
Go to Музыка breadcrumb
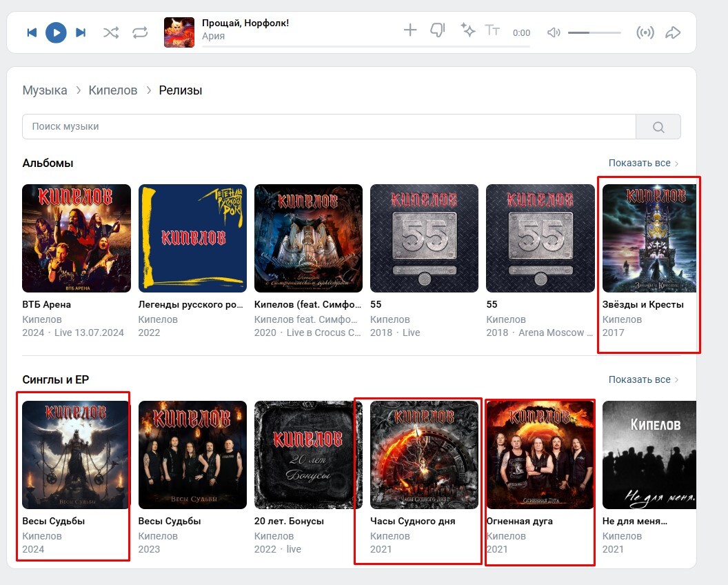click(x=45, y=90)
